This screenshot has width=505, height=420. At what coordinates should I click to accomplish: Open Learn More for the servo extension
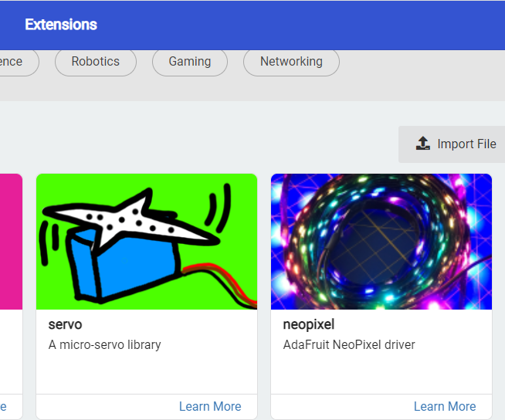tap(210, 406)
